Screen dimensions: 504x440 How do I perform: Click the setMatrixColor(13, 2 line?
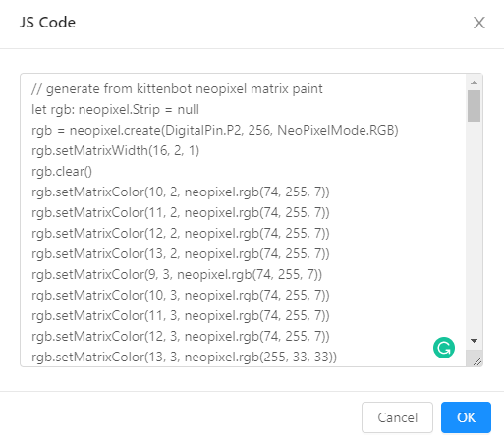click(181, 254)
